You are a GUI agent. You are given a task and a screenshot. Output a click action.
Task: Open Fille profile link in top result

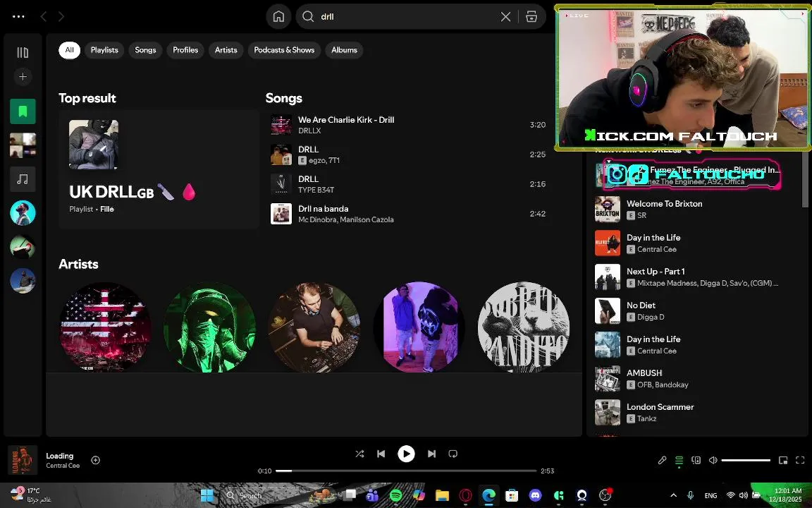pyautogui.click(x=106, y=209)
